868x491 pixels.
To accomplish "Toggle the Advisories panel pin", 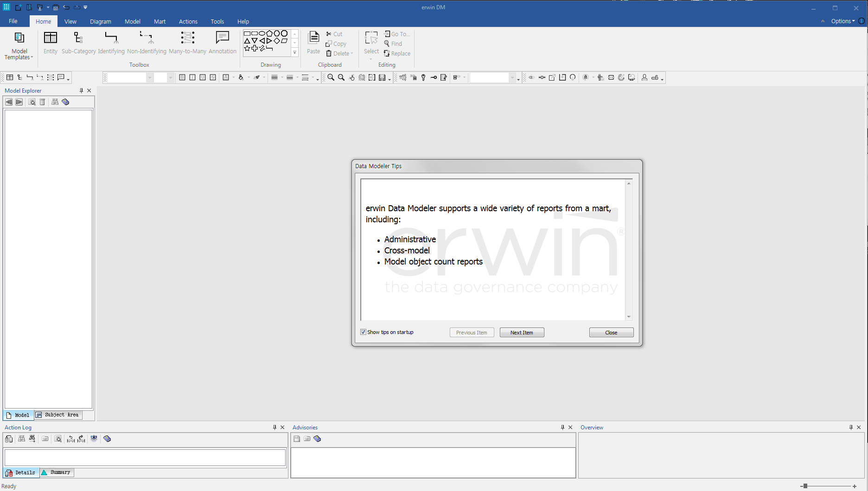I will click(562, 428).
